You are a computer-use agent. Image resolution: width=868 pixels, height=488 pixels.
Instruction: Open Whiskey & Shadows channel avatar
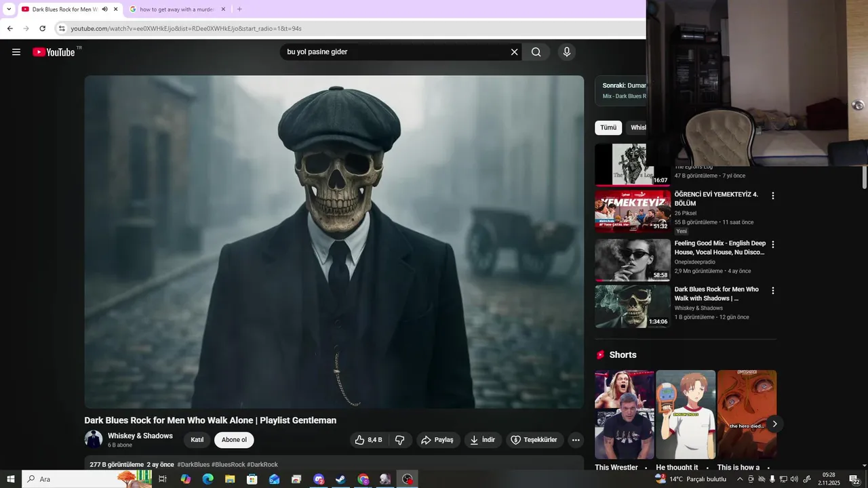point(94,439)
